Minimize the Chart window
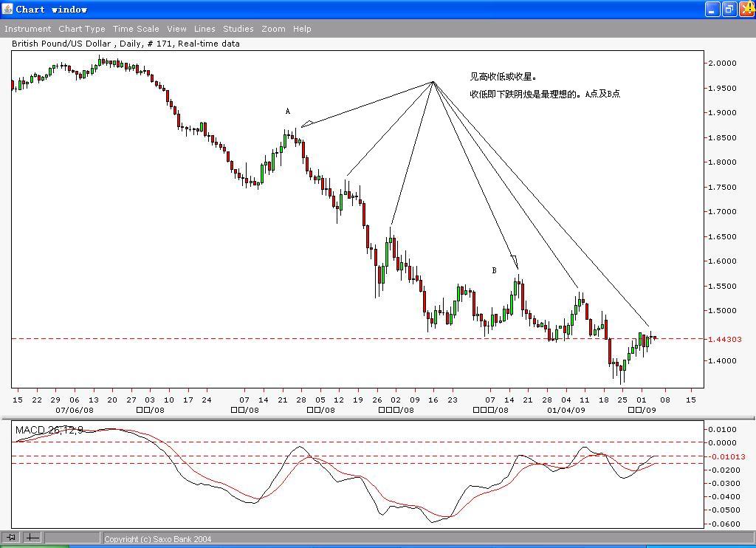 pyautogui.click(x=712, y=9)
